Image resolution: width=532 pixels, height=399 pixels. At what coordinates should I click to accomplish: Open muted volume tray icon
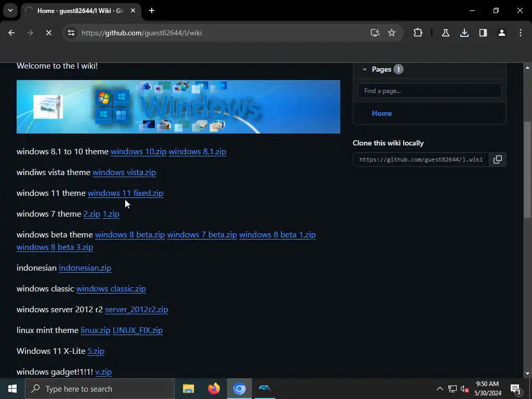tap(464, 389)
